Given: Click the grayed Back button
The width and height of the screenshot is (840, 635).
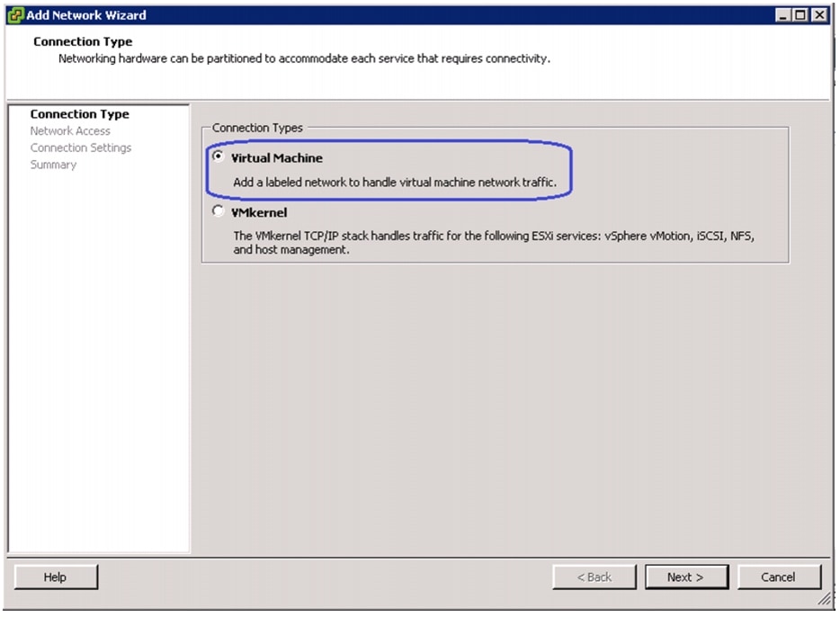Looking at the screenshot, I should tap(594, 577).
